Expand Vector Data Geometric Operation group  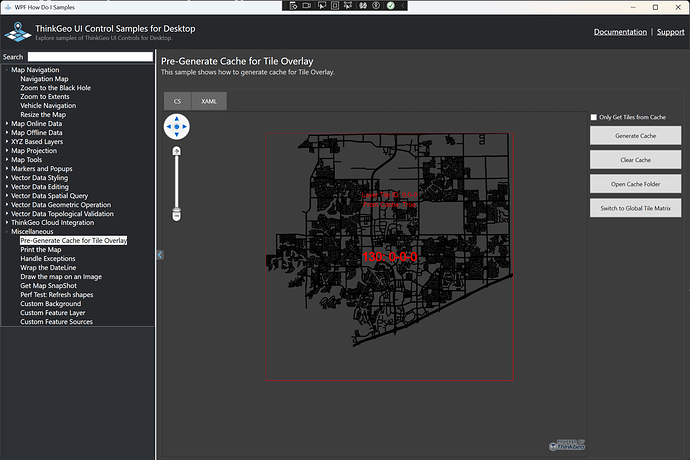pos(7,205)
